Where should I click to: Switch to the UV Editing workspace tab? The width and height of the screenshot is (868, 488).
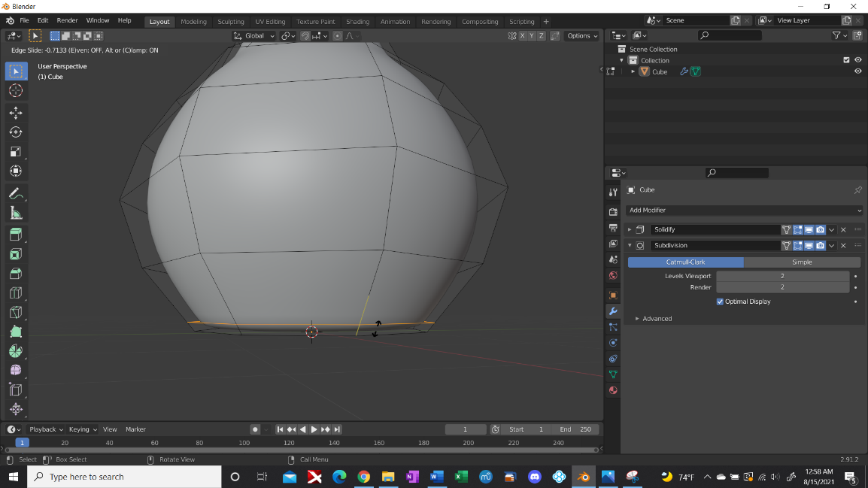coord(270,22)
